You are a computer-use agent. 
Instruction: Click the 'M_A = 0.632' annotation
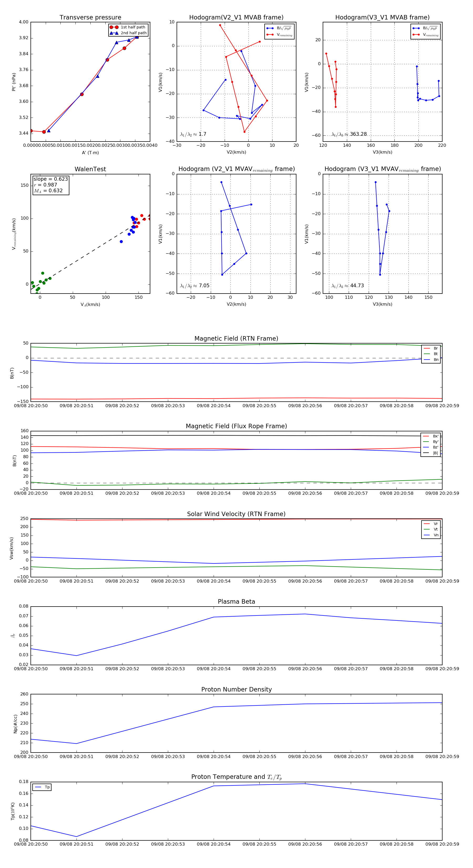(x=48, y=191)
